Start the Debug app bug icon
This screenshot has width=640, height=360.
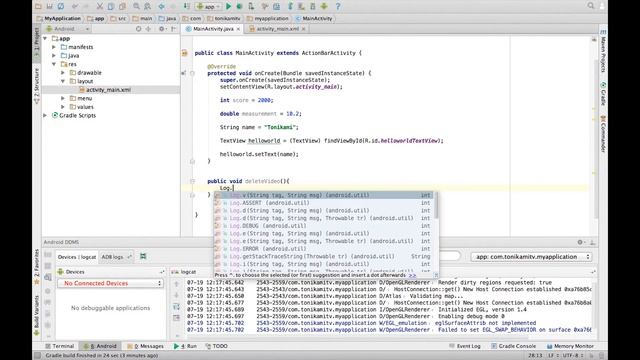(240, 6)
